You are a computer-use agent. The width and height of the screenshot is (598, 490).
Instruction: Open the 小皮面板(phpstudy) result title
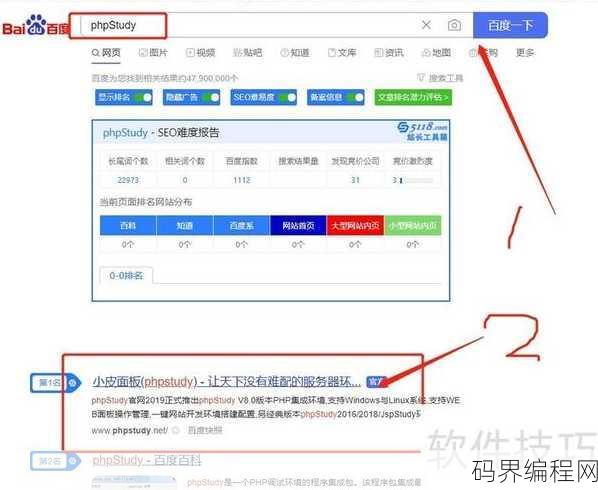pos(227,381)
